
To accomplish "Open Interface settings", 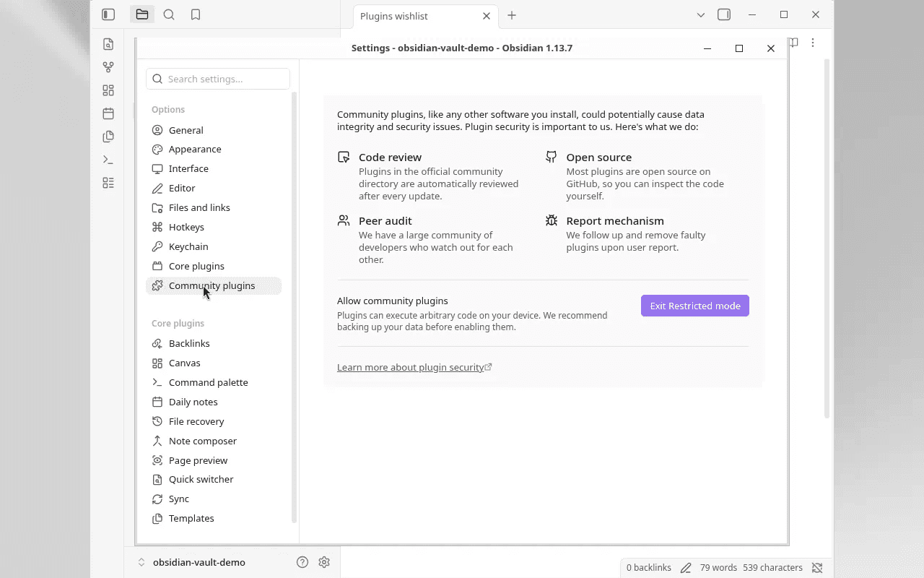I will coord(214,168).
